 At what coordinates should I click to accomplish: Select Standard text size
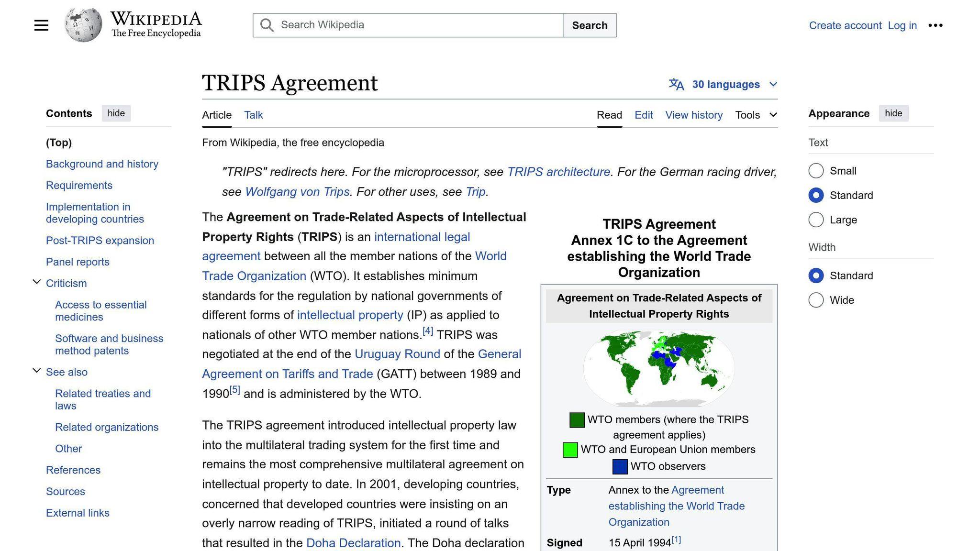[x=816, y=195]
